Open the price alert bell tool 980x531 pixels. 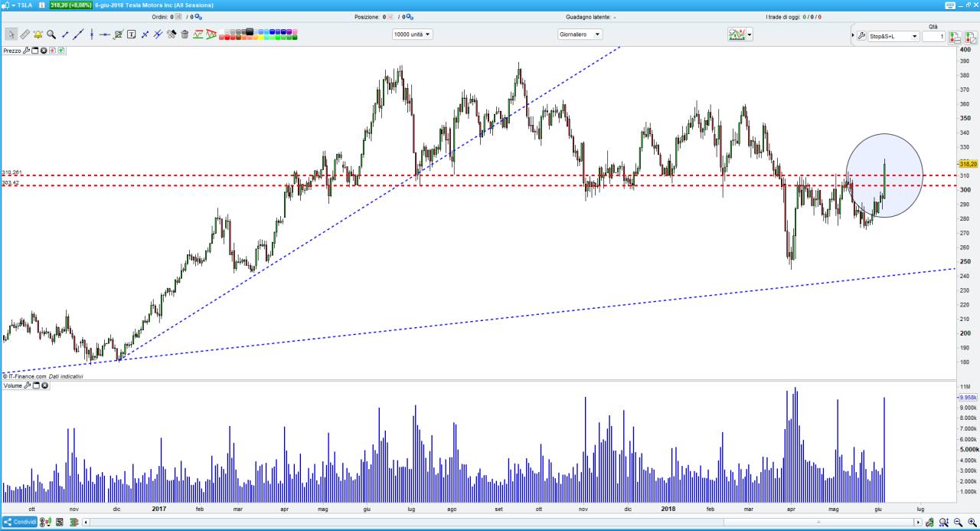[x=38, y=34]
